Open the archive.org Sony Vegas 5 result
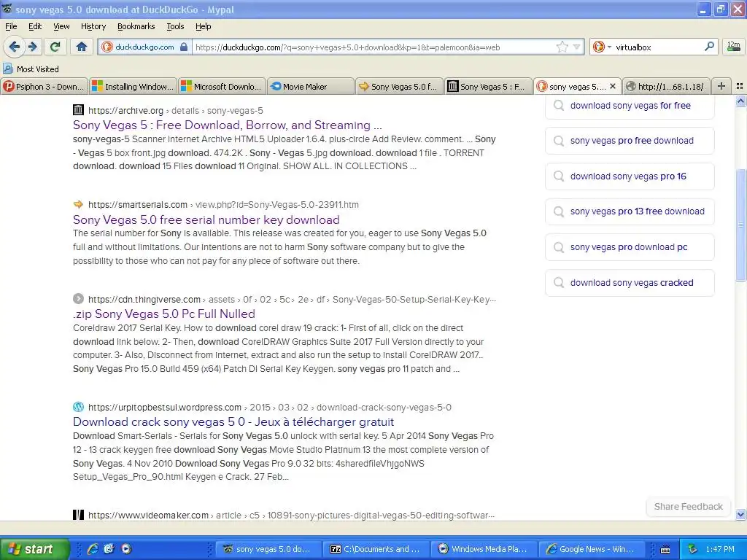The width and height of the screenshot is (747, 560). pyautogui.click(x=228, y=125)
